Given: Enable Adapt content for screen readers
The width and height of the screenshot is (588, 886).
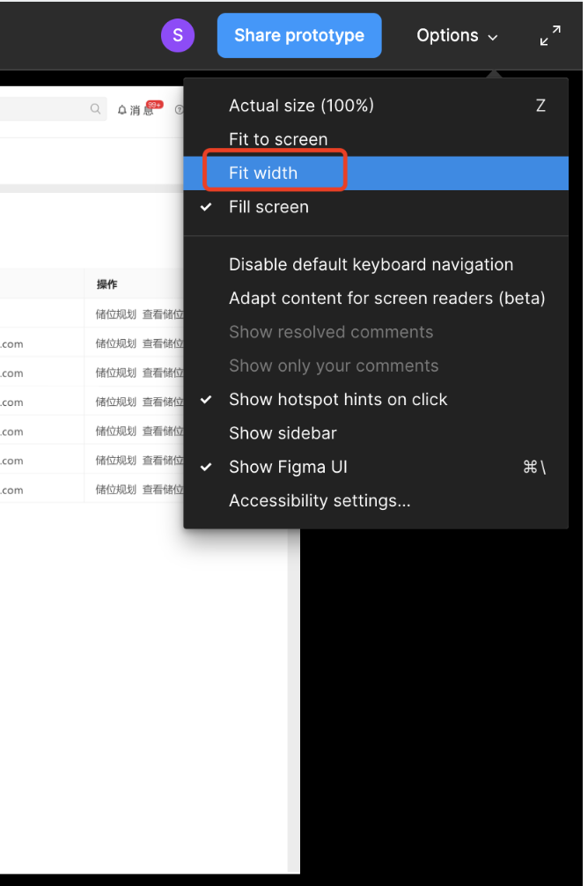Looking at the screenshot, I should point(386,298).
